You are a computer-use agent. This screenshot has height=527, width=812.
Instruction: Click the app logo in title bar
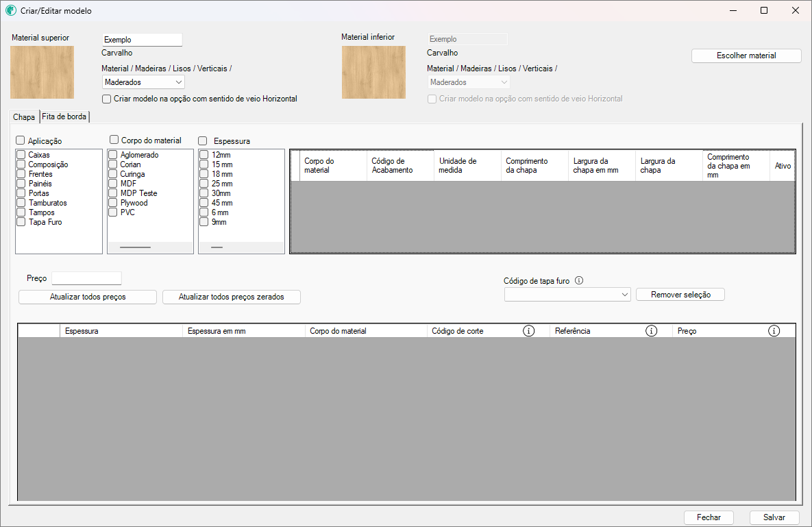[x=11, y=11]
